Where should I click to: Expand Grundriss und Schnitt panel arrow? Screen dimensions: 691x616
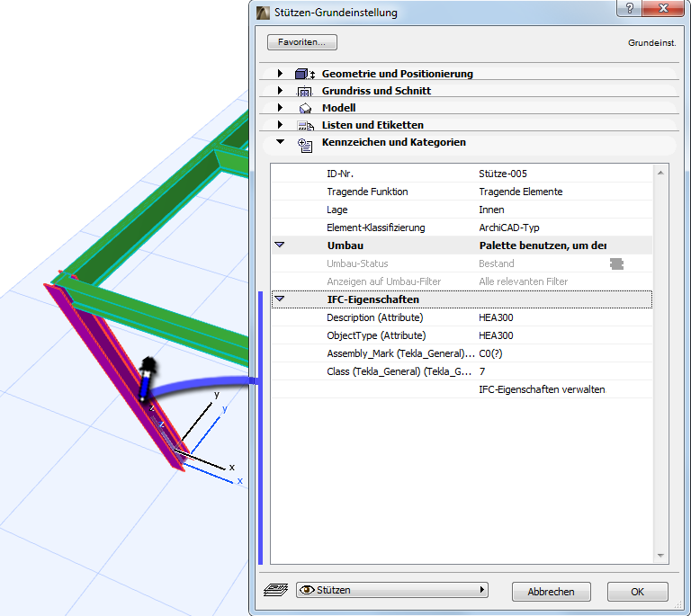coord(280,90)
